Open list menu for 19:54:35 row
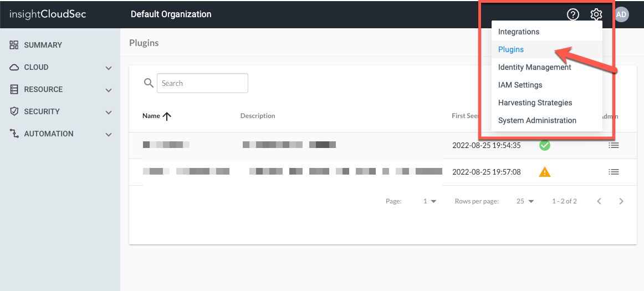644x291 pixels. tap(614, 145)
